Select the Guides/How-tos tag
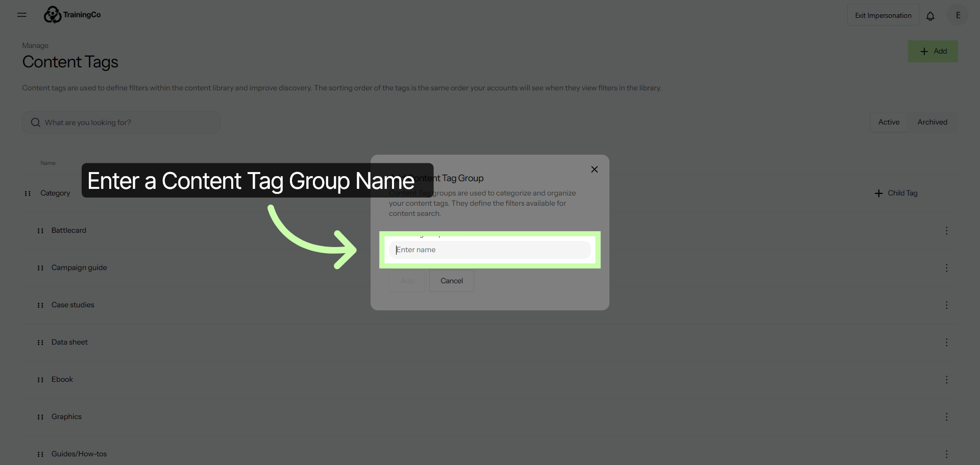The height and width of the screenshot is (465, 980). (x=79, y=454)
